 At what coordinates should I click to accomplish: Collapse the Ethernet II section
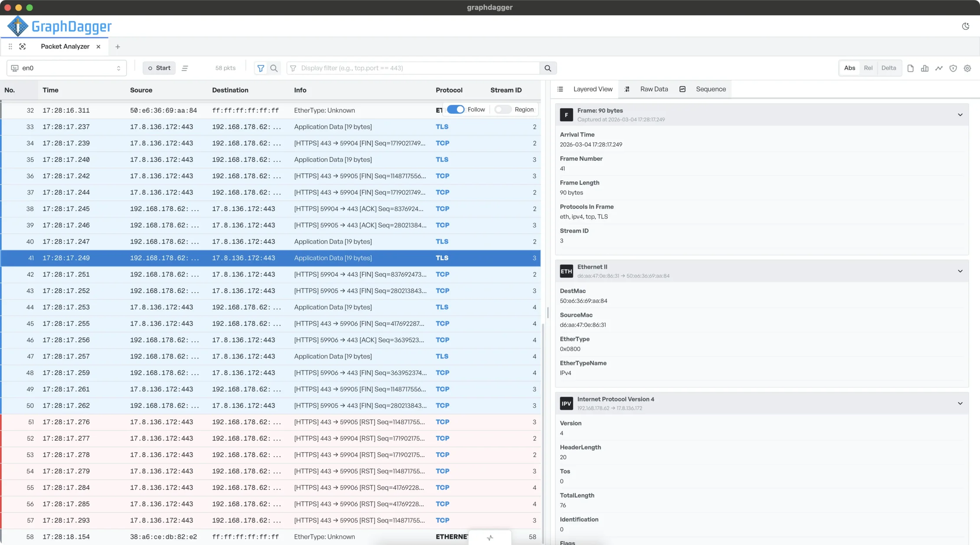960,271
